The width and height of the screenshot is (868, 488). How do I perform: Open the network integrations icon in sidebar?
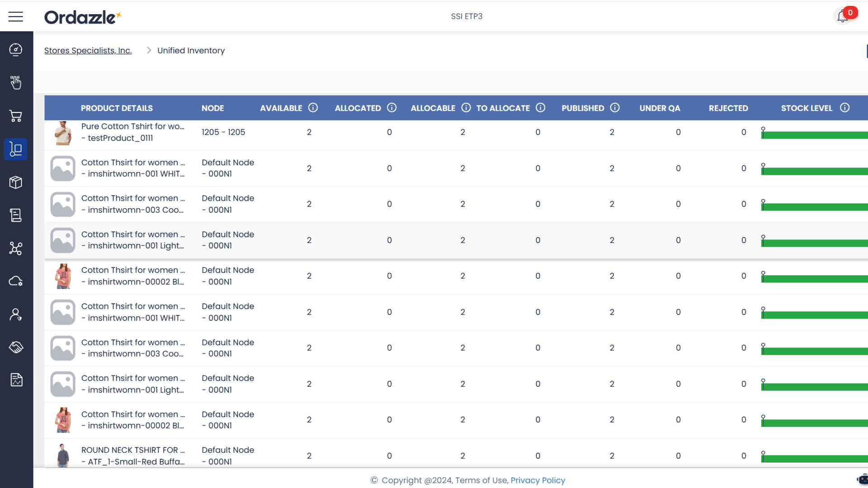coord(16,248)
